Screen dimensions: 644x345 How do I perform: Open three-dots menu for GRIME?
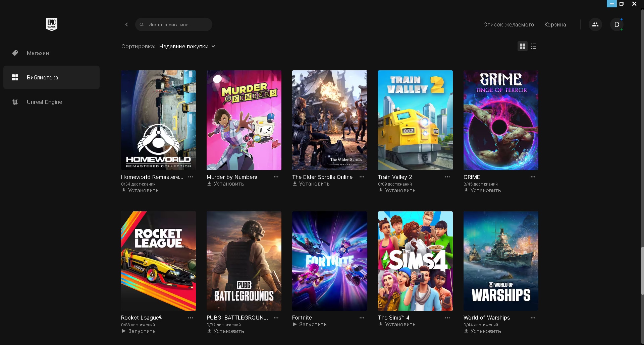pos(533,177)
